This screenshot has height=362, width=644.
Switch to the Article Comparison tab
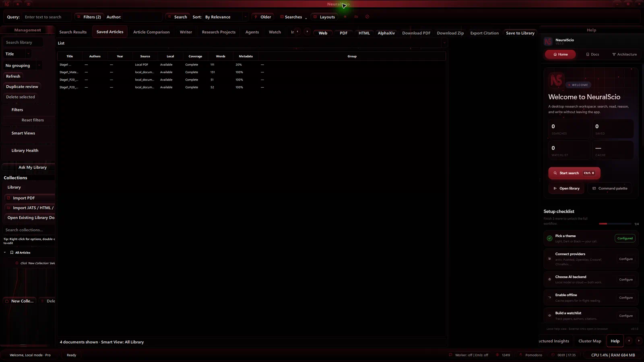[151, 32]
